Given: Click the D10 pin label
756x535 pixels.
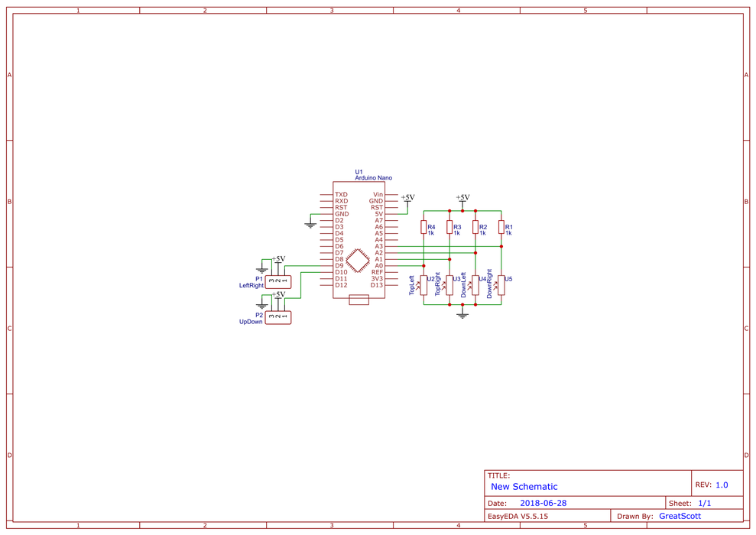Looking at the screenshot, I should pos(342,272).
